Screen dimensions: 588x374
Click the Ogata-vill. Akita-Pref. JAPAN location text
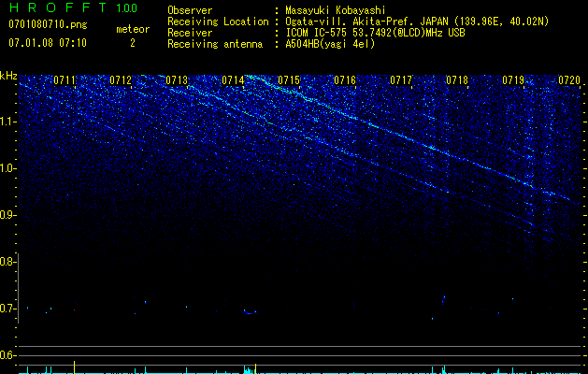pos(417,22)
